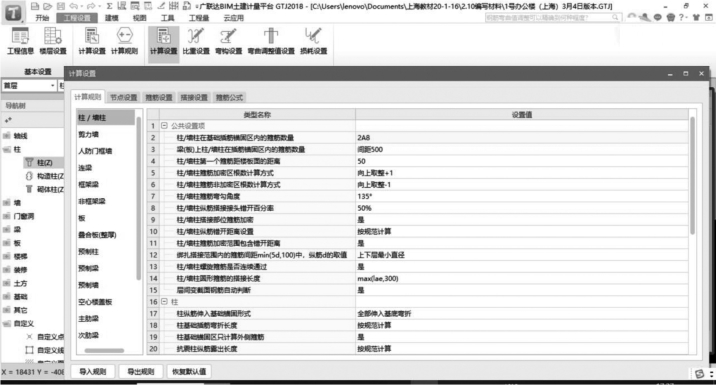Select 剪力墙 in component list
The image size is (716, 385).
point(89,134)
